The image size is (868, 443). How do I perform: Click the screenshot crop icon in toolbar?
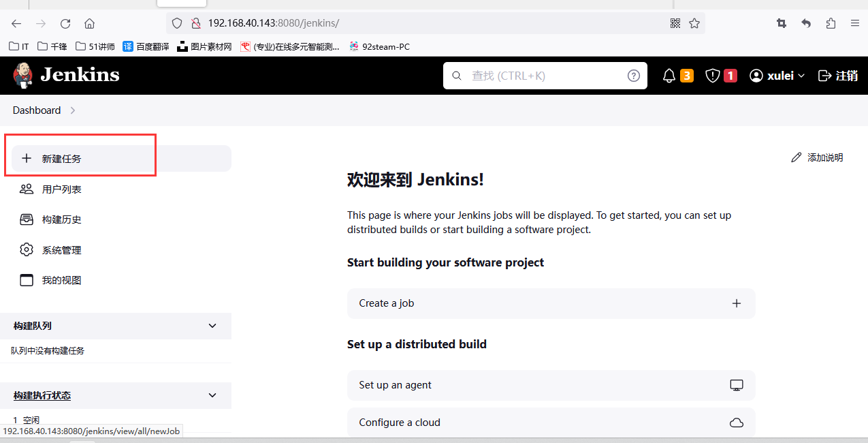pos(782,23)
